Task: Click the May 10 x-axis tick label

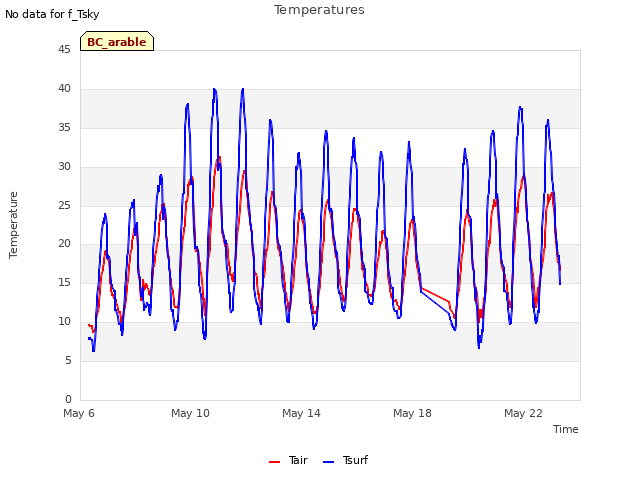Action: point(190,413)
